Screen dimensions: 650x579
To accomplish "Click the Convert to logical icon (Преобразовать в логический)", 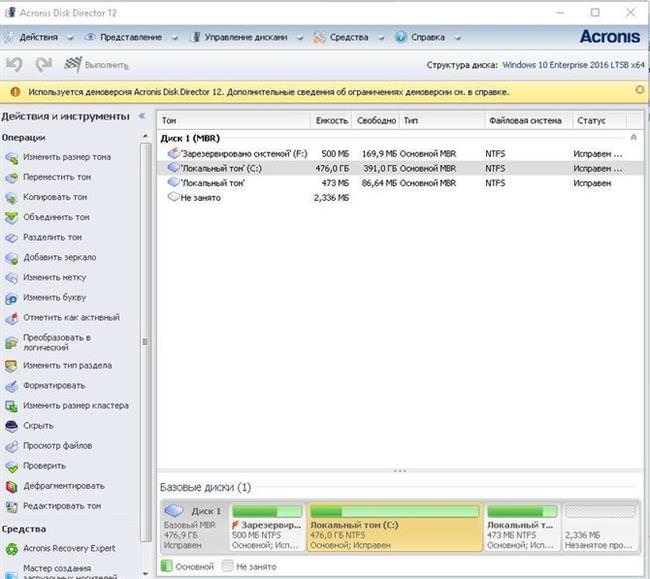I will (x=12, y=342).
